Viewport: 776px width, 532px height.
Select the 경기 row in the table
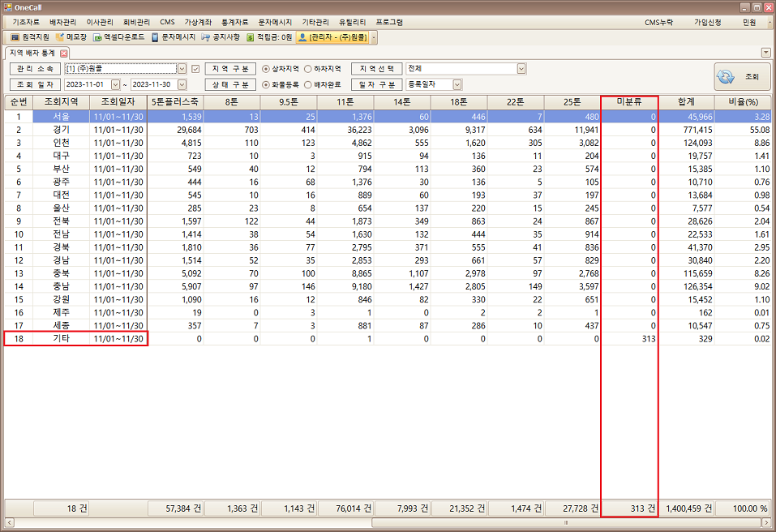tap(61, 130)
